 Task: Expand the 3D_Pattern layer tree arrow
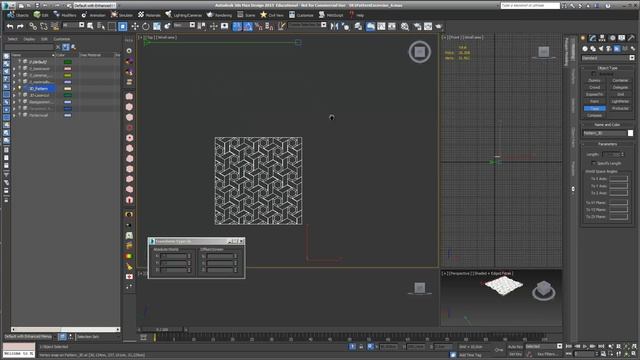14,89
